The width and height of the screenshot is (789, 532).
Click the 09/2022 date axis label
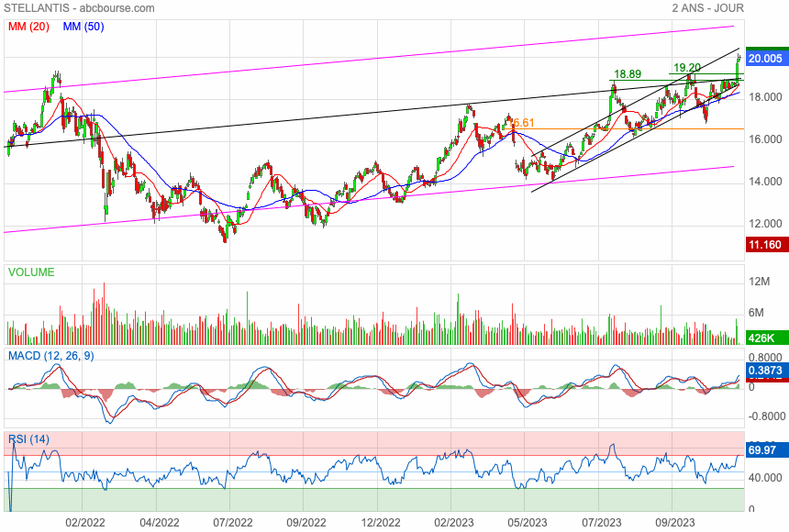306,523
